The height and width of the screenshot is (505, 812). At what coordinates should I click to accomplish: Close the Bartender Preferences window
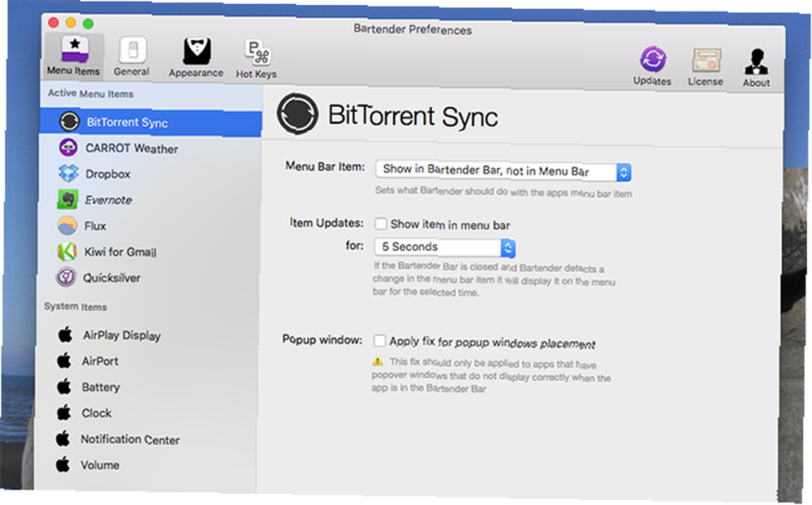tap(54, 22)
